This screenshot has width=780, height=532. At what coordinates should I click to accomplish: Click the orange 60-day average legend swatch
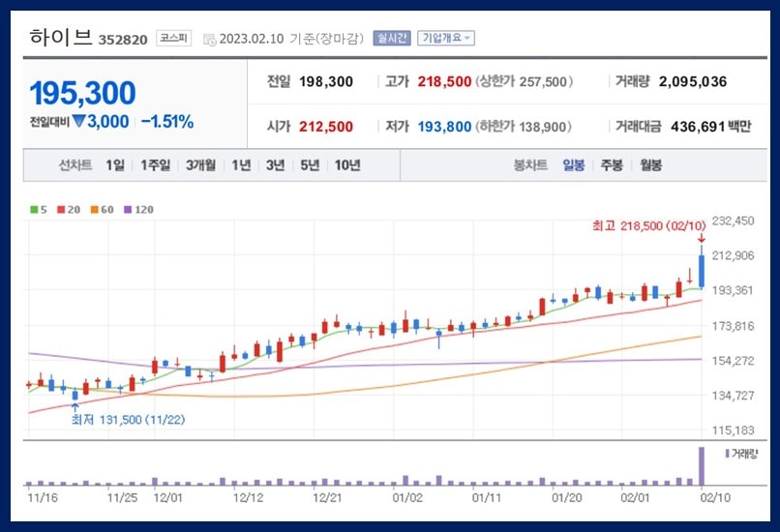pos(95,209)
